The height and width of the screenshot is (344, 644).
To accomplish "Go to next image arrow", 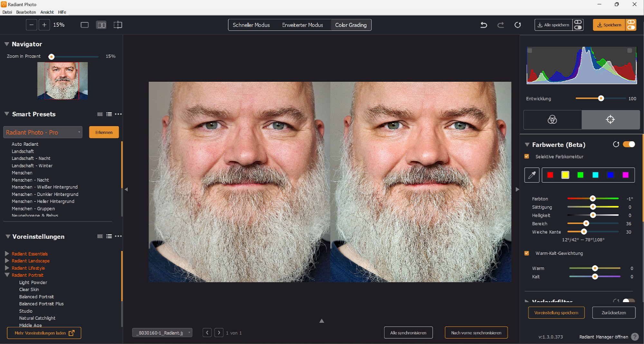I will [x=219, y=333].
